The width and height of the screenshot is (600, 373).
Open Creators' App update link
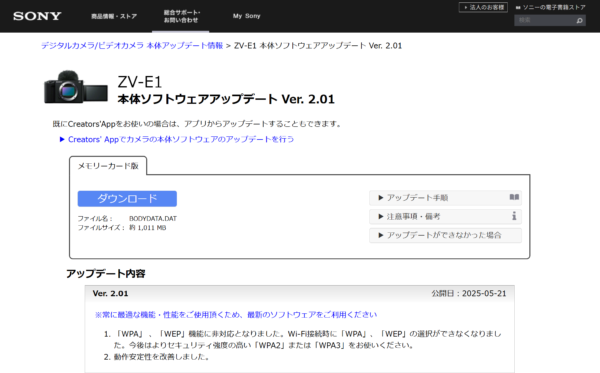[x=181, y=139]
